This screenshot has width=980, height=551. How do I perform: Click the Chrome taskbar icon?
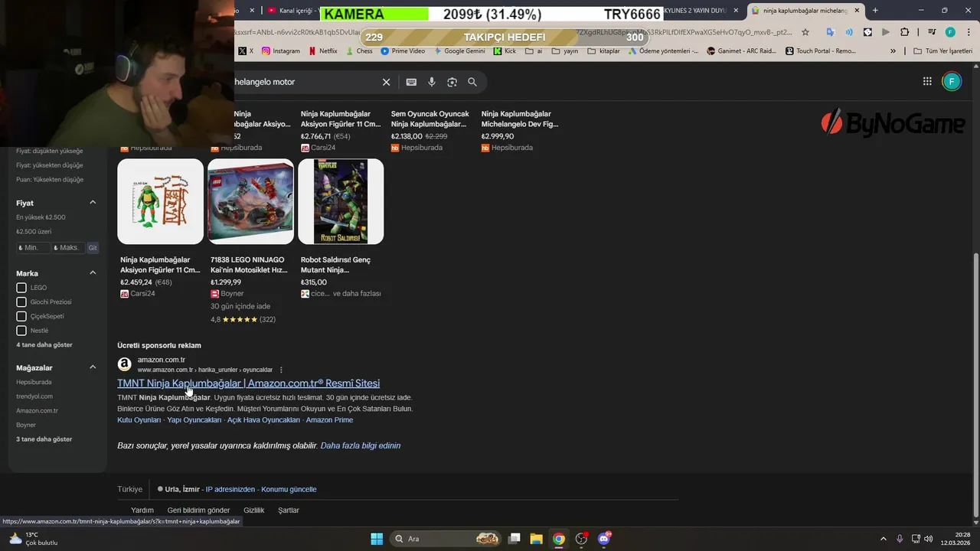click(559, 539)
